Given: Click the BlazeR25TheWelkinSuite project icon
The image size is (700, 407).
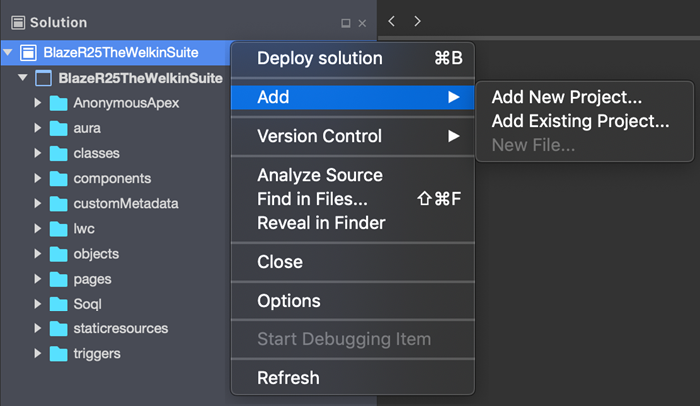Looking at the screenshot, I should [x=43, y=78].
